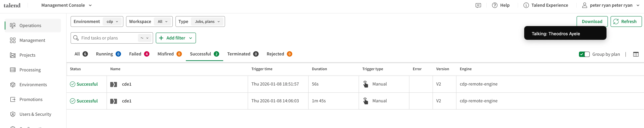
Task: Switch to the Misfired tab
Action: [x=170, y=54]
